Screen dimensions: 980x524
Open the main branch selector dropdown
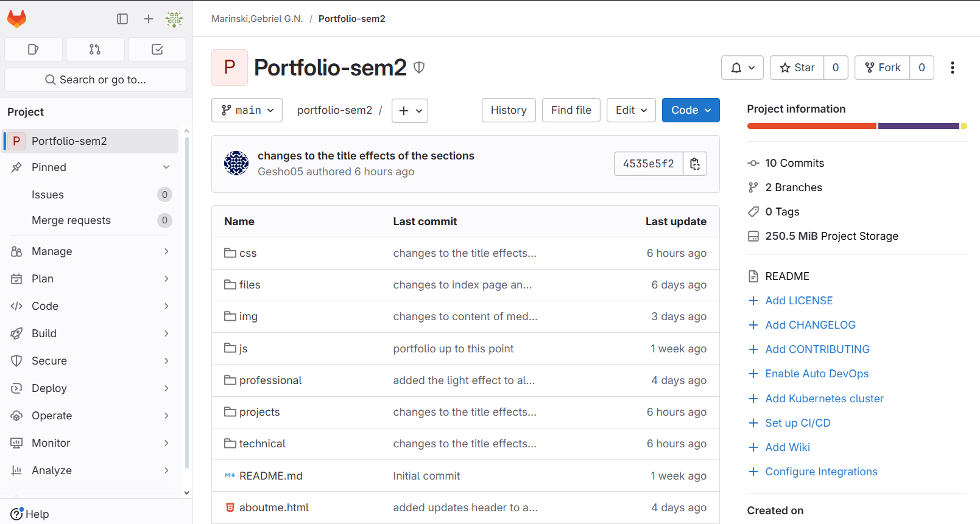pos(247,110)
